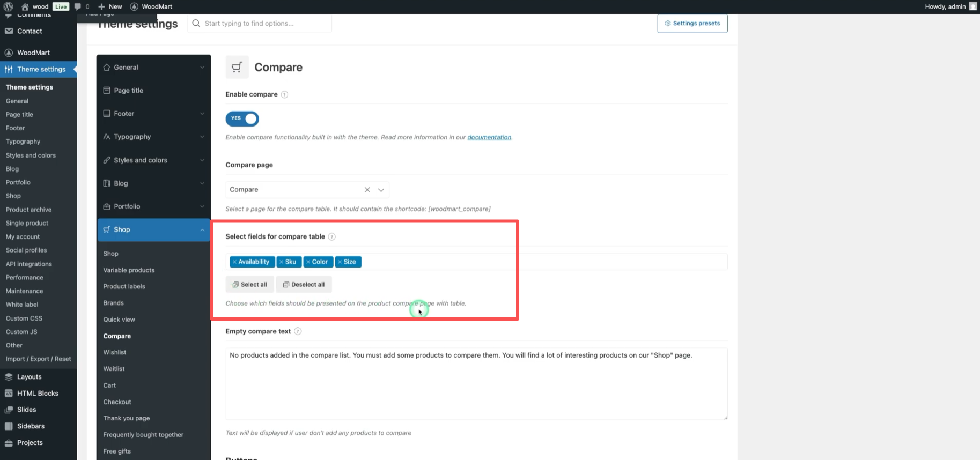This screenshot has width=980, height=460.
Task: Click the Slides icon in the sidebar
Action: click(x=9, y=410)
